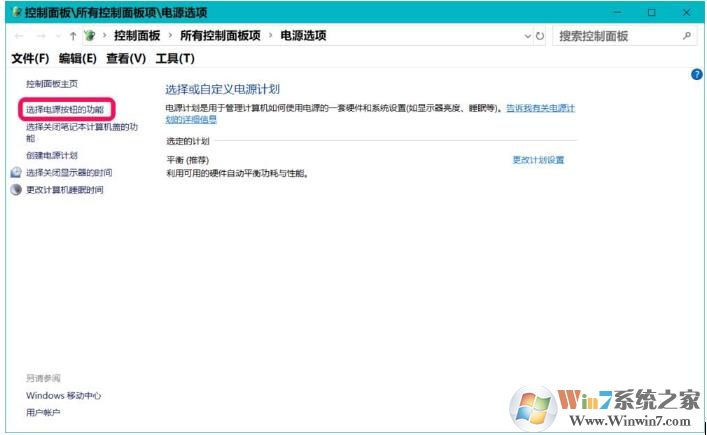Open 选择电源按钮的功能
This screenshot has width=707, height=435.
click(65, 110)
